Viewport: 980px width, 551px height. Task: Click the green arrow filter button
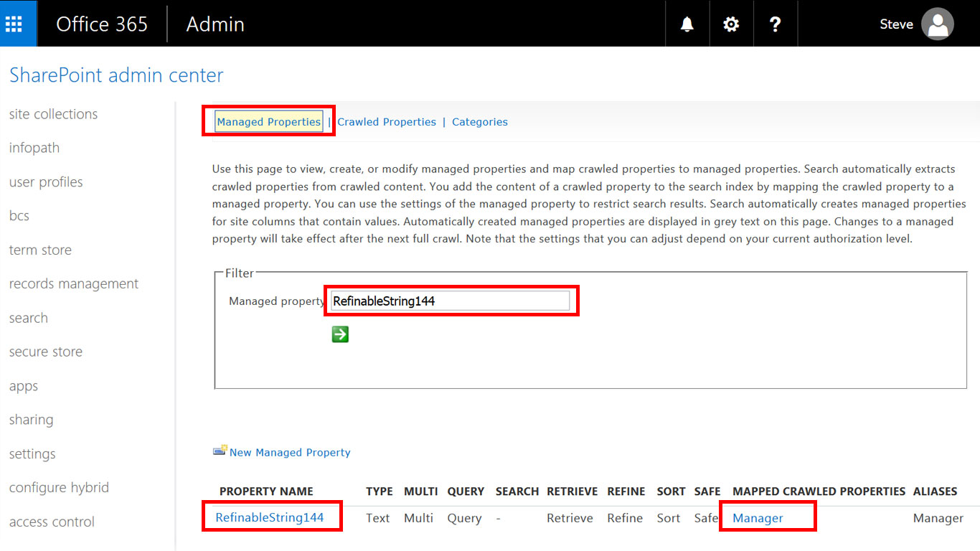pyautogui.click(x=340, y=334)
